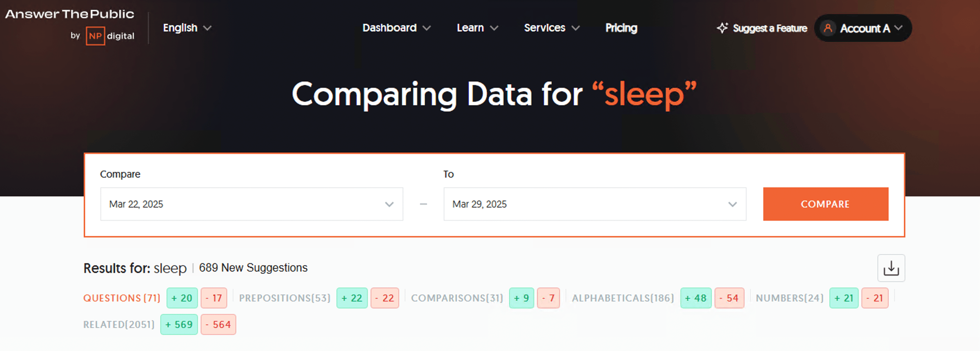Select the QUESTIONS (71) tab

[x=122, y=298]
